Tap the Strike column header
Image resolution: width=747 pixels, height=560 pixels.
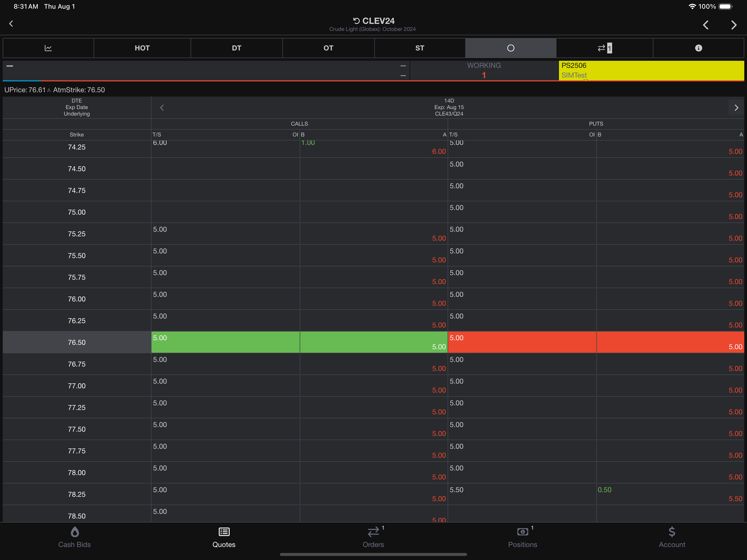click(77, 135)
